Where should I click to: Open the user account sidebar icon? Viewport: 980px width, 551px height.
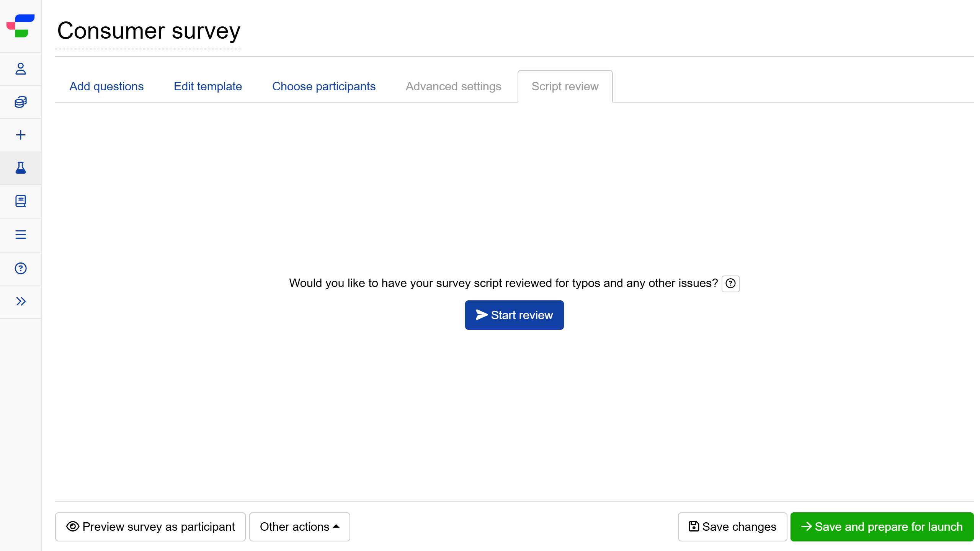tap(21, 69)
